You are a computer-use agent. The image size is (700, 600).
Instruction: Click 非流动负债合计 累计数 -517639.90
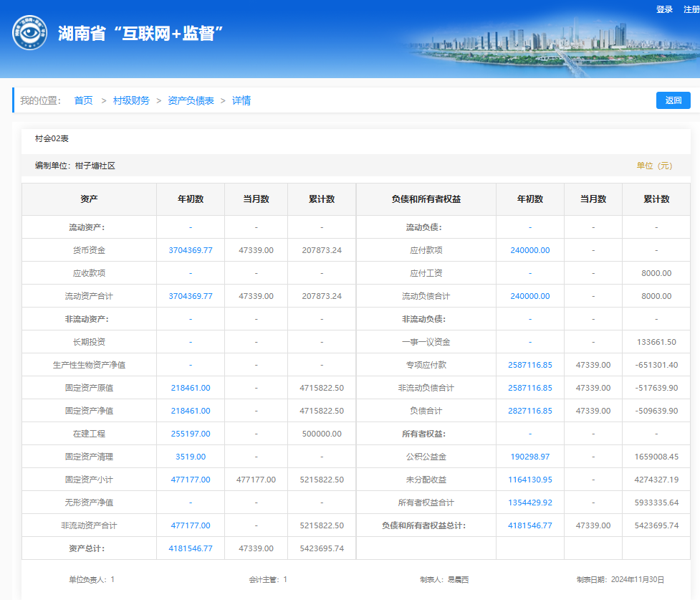[656, 388]
